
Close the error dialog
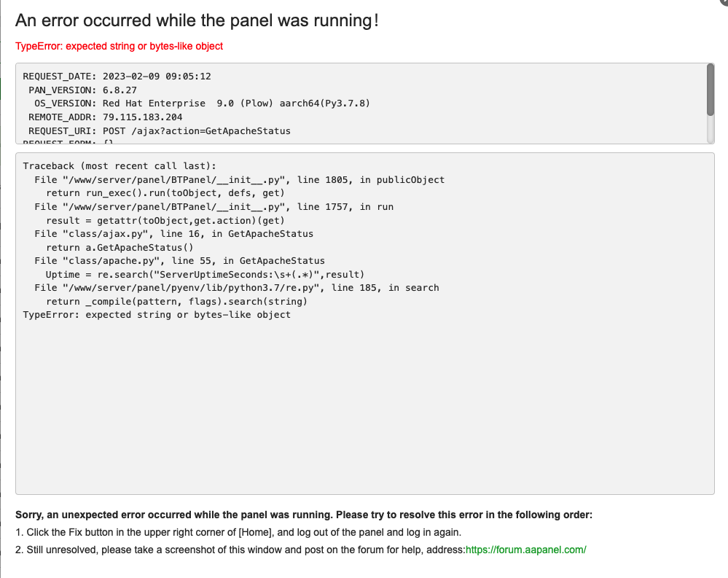point(724,3)
